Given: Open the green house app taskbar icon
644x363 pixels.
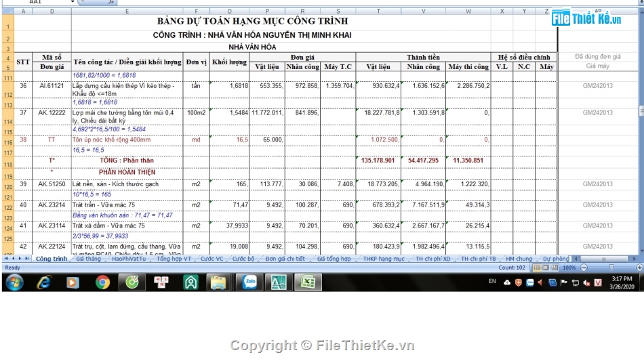Looking at the screenshot, I should point(191,282).
